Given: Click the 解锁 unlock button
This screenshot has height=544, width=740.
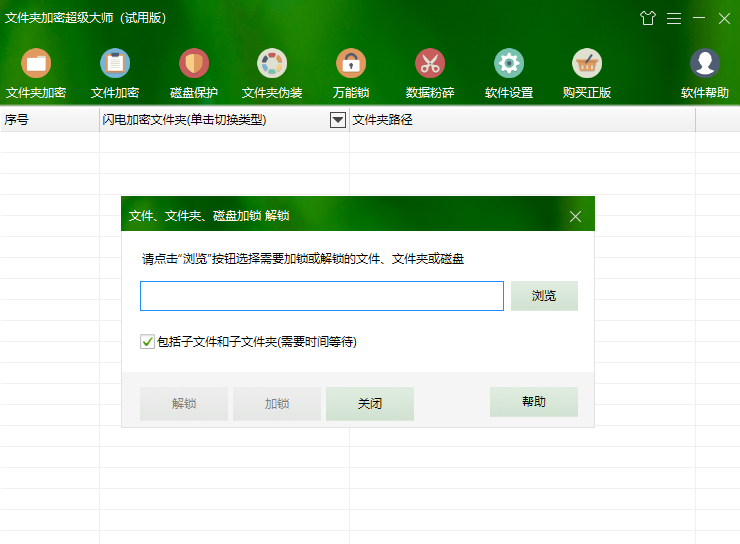Looking at the screenshot, I should [x=184, y=404].
